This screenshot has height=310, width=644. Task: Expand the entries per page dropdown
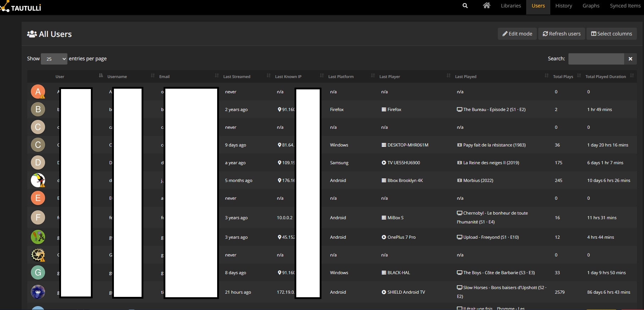point(54,59)
